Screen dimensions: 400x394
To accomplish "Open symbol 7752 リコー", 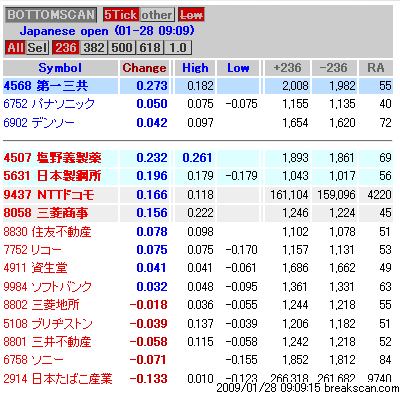I will pyautogui.click(x=33, y=250).
